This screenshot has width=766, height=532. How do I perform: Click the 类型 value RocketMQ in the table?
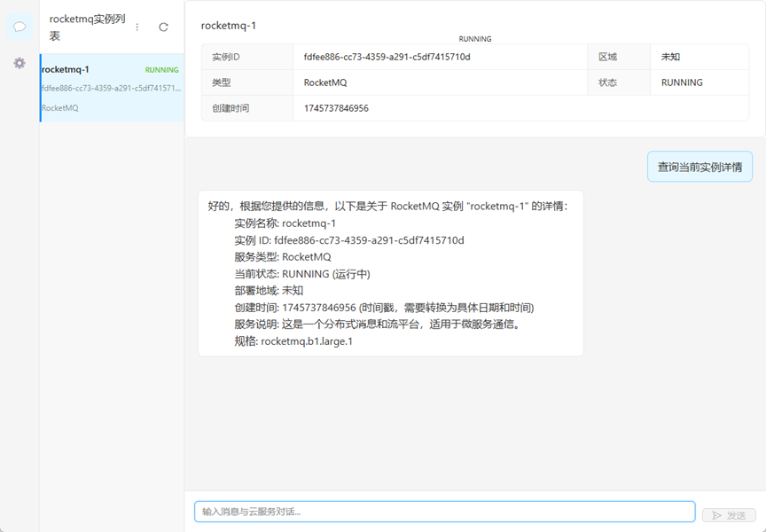(325, 82)
